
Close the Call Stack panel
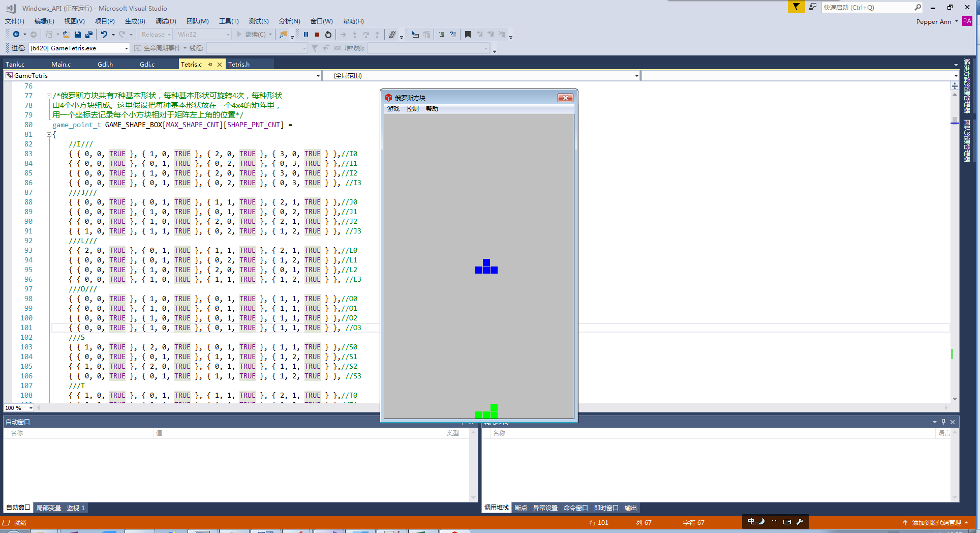[x=953, y=422]
